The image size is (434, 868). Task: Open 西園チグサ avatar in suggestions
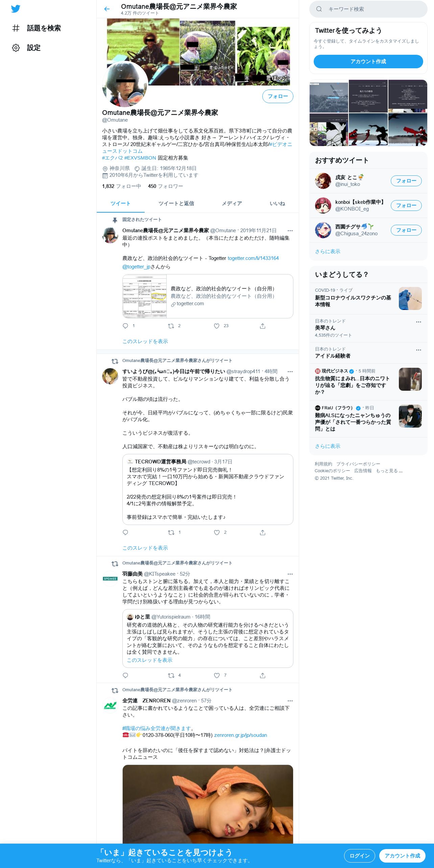(x=323, y=230)
